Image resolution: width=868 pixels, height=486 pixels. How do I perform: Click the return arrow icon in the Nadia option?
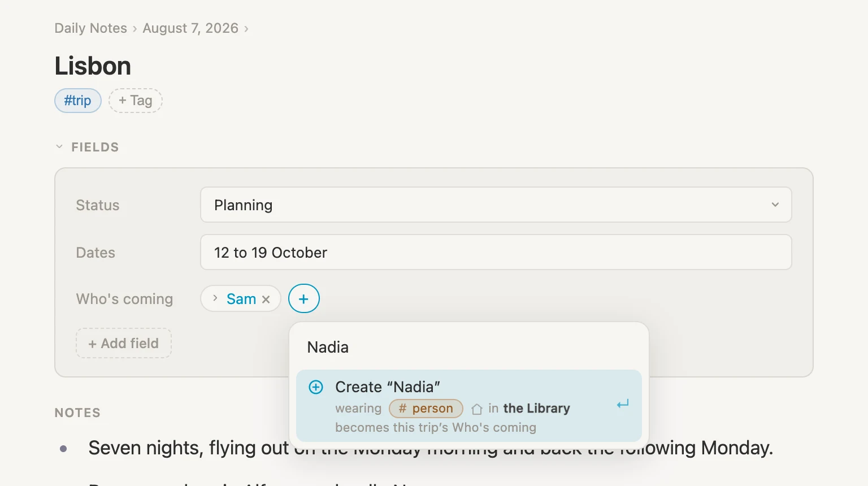[623, 404]
